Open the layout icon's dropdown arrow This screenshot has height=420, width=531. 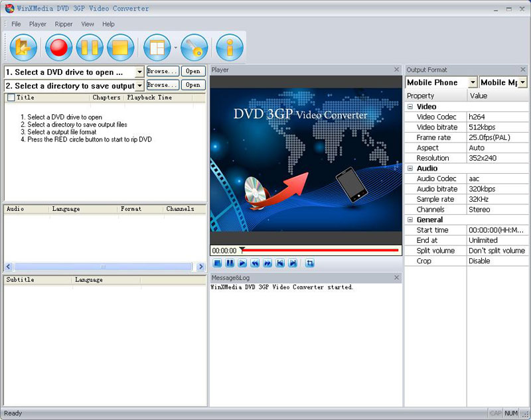tap(175, 48)
